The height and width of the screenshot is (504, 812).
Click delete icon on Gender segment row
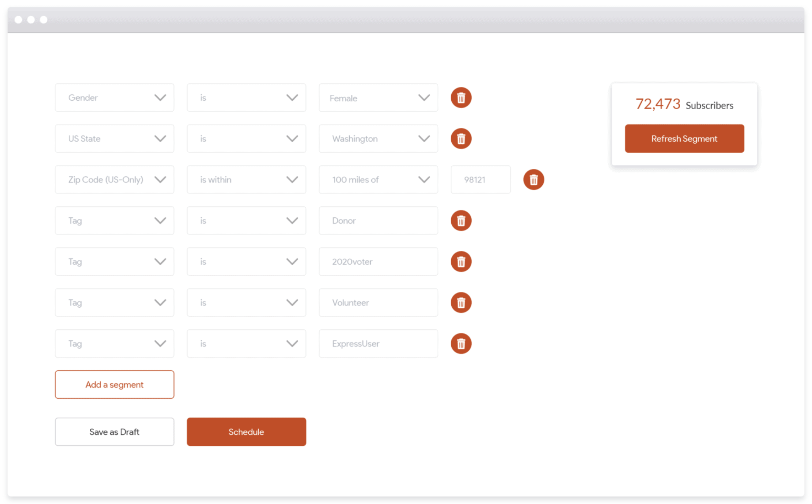tap(461, 98)
